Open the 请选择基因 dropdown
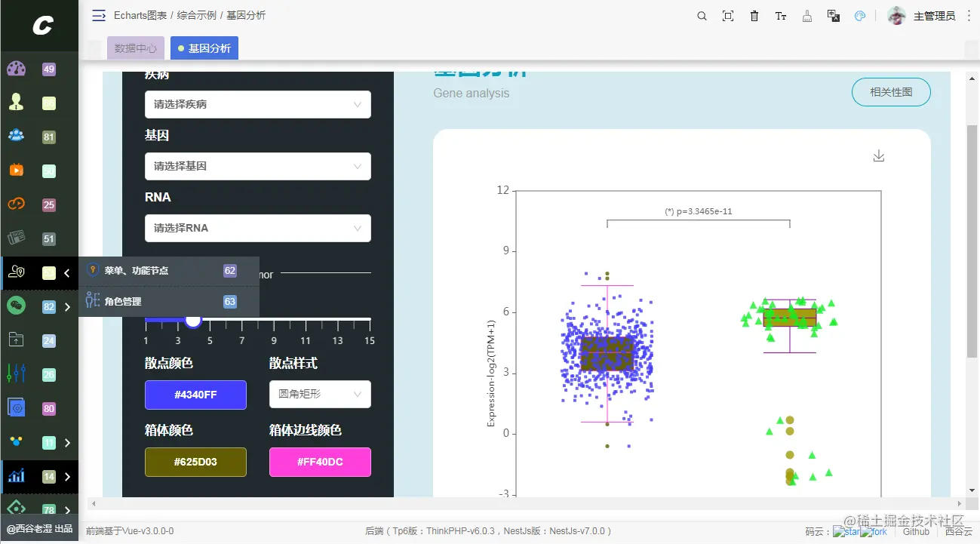This screenshot has width=980, height=544. click(258, 167)
